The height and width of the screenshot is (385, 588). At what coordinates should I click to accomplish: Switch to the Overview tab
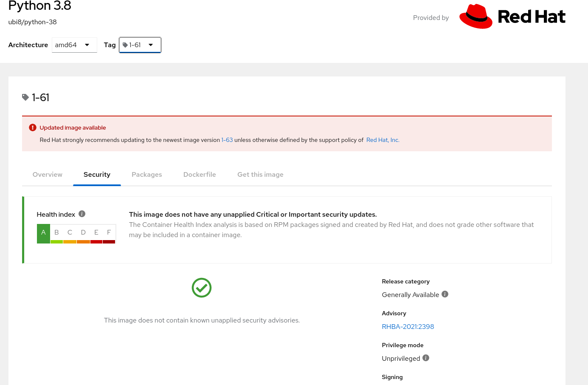pyautogui.click(x=48, y=175)
